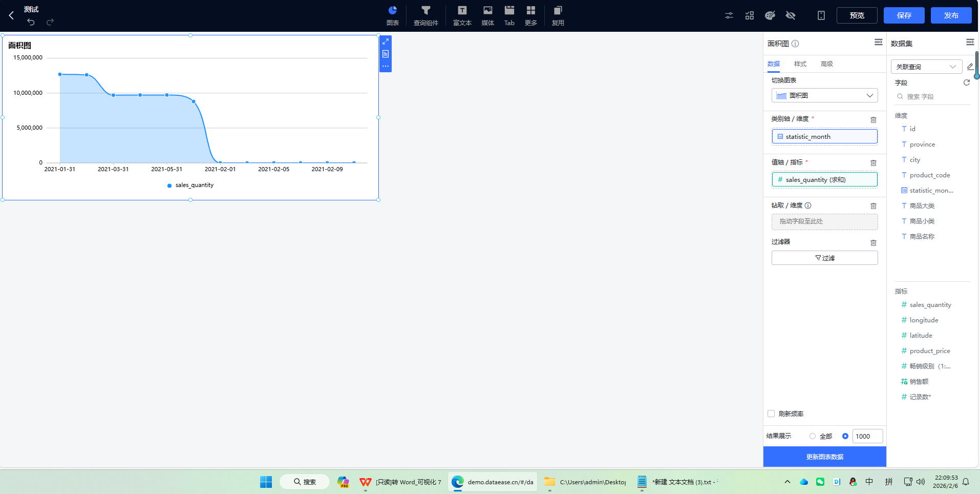Image resolution: width=980 pixels, height=494 pixels.
Task: Click the 过滤 filter button
Action: coord(825,258)
